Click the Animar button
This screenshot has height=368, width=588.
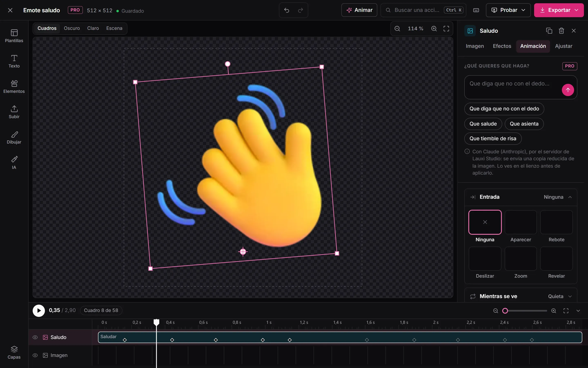point(359,10)
